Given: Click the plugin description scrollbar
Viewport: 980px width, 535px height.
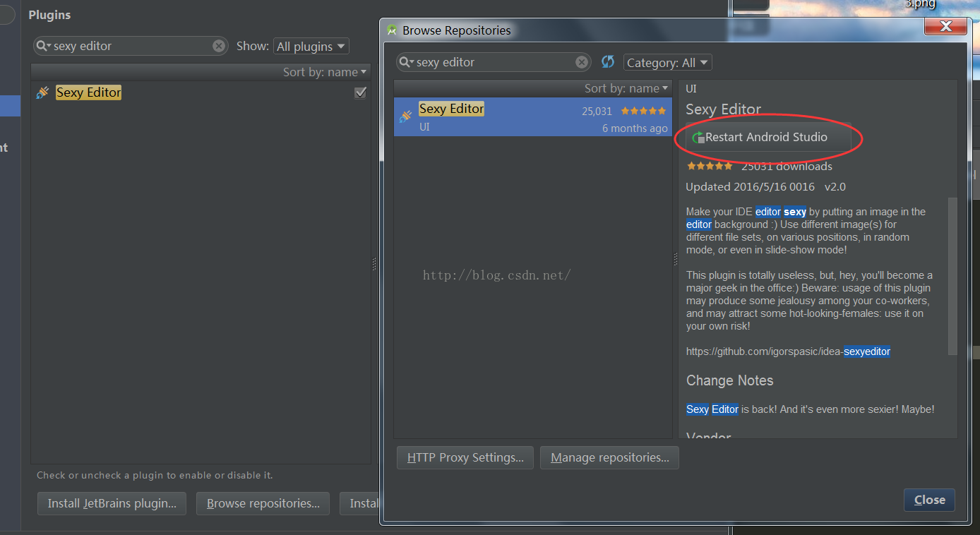Looking at the screenshot, I should tap(952, 275).
